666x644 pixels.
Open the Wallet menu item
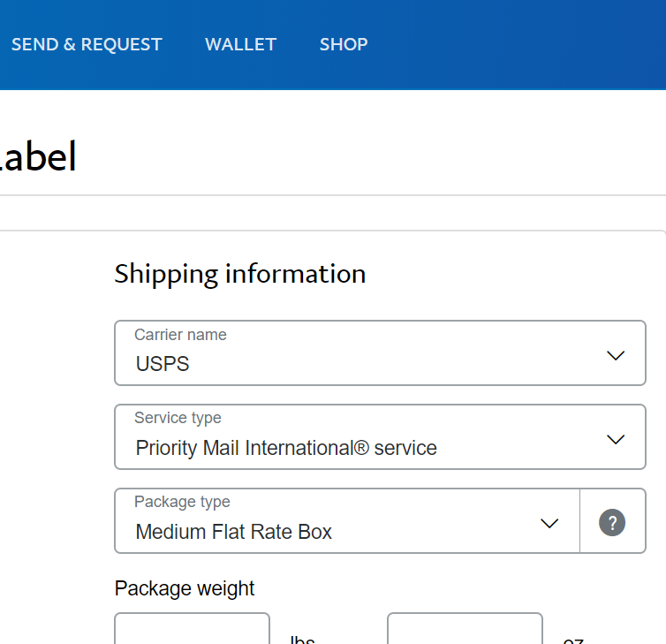point(240,44)
